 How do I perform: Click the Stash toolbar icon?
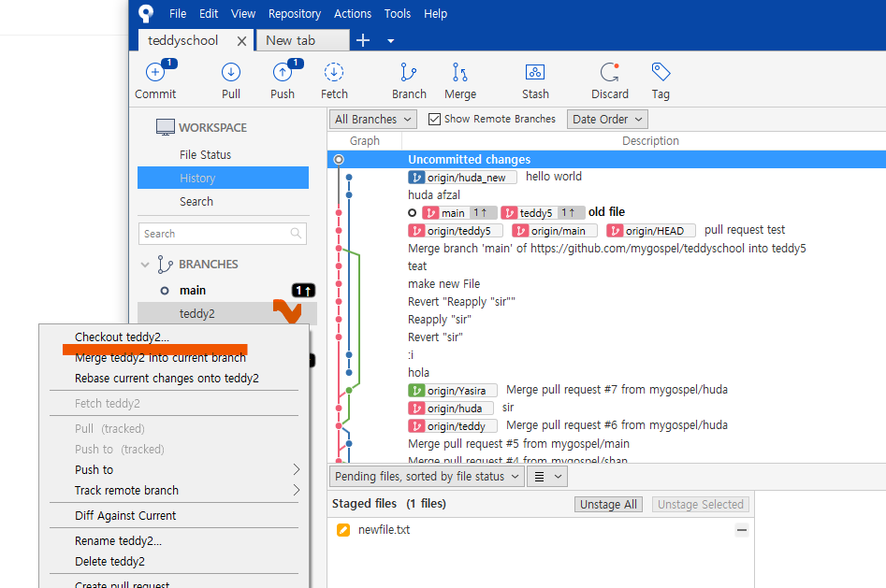[x=535, y=73]
